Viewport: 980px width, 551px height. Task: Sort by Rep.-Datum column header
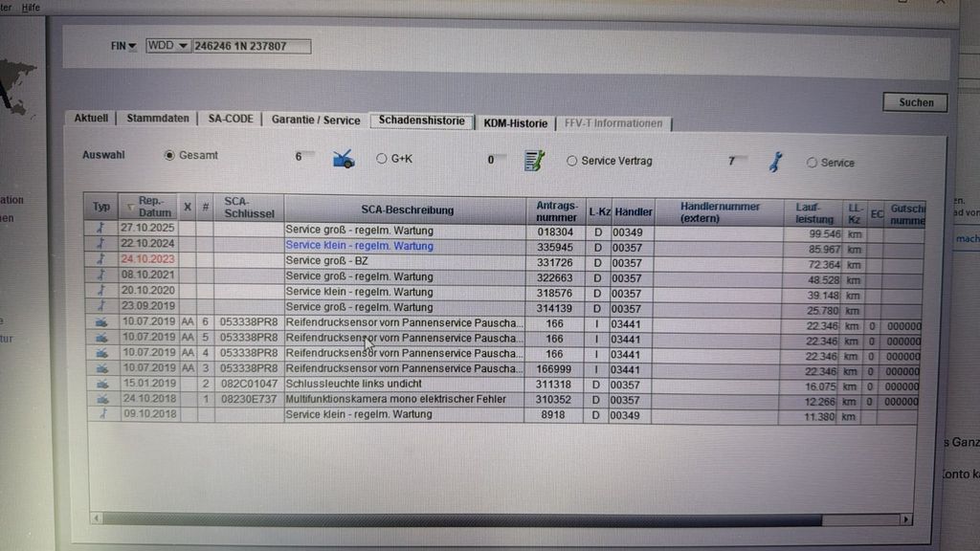pyautogui.click(x=148, y=207)
